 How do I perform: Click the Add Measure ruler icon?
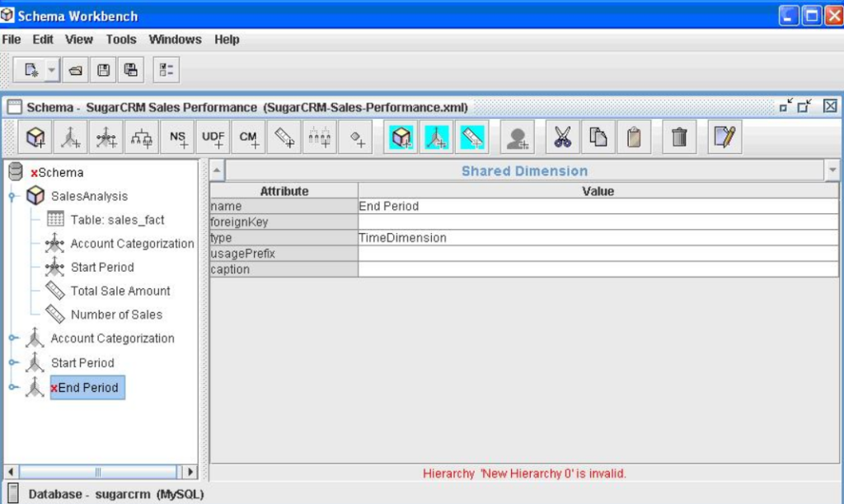[284, 138]
